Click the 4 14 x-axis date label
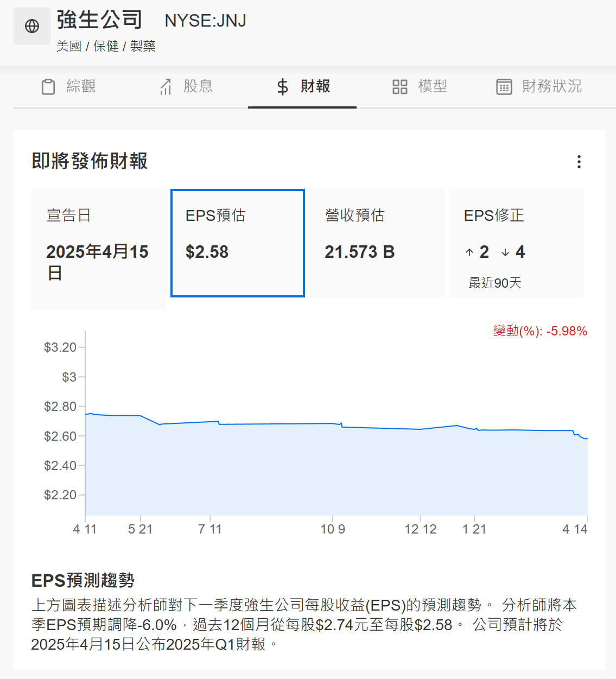The width and height of the screenshot is (616, 679). tap(575, 529)
